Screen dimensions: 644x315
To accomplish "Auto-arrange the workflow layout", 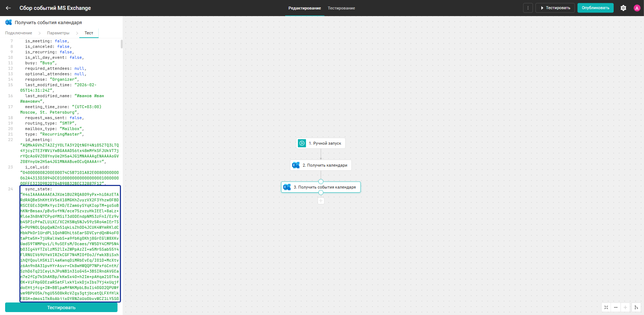I will (x=636, y=307).
